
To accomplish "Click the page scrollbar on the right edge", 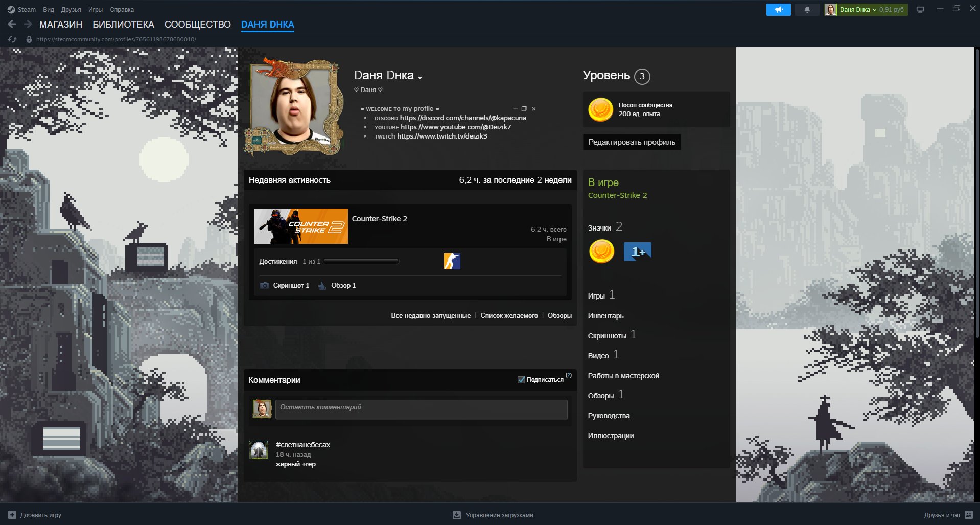I will [x=977, y=194].
